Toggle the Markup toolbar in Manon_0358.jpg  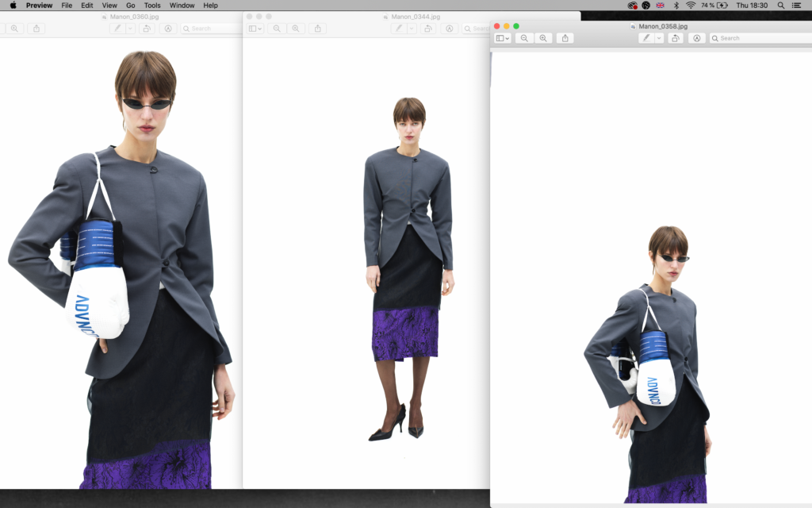tap(697, 38)
